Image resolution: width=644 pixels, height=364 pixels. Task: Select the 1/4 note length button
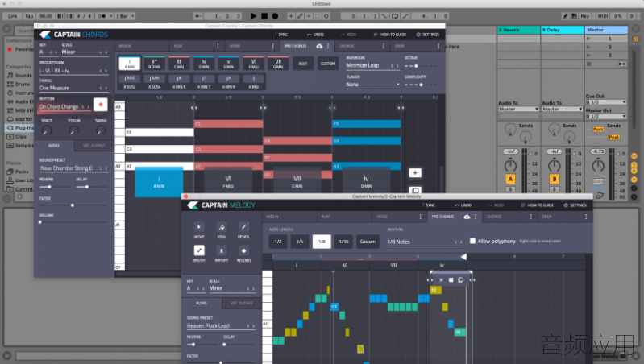point(300,242)
